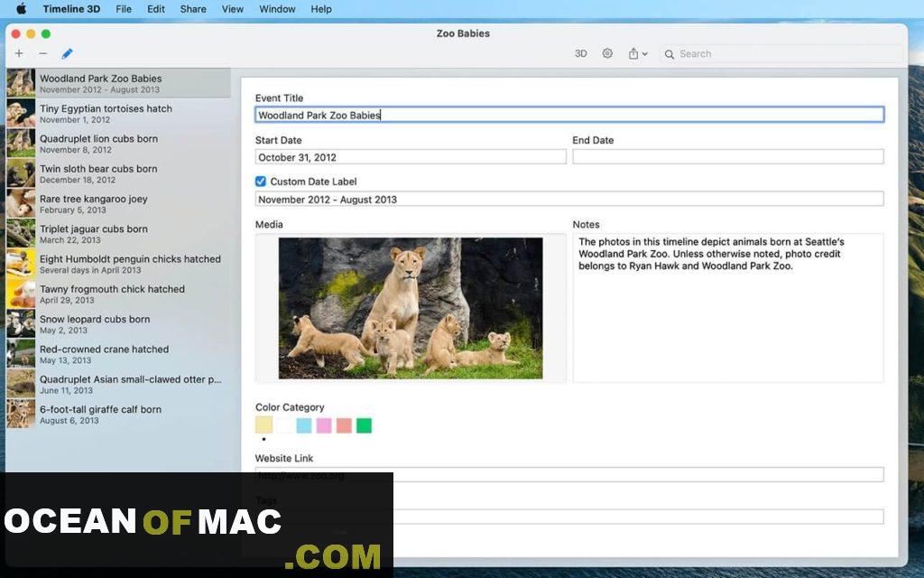This screenshot has width=924, height=578.
Task: Click the Triplet jaguar cubs thumbnail
Action: tap(22, 234)
